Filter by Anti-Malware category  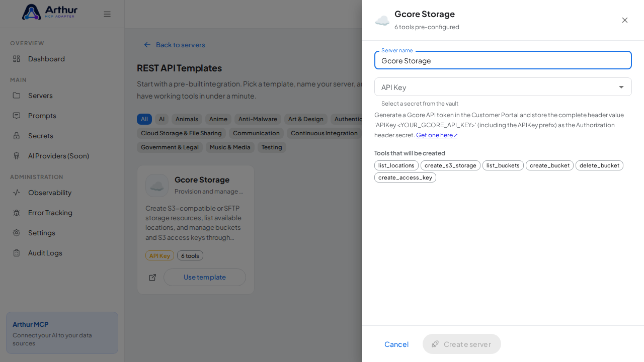pyautogui.click(x=258, y=119)
